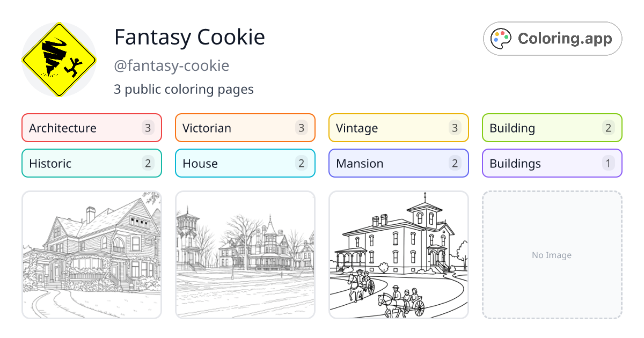This screenshot has width=644, height=338.
Task: Open the horse carriage mansion coloring page
Action: pos(398,255)
